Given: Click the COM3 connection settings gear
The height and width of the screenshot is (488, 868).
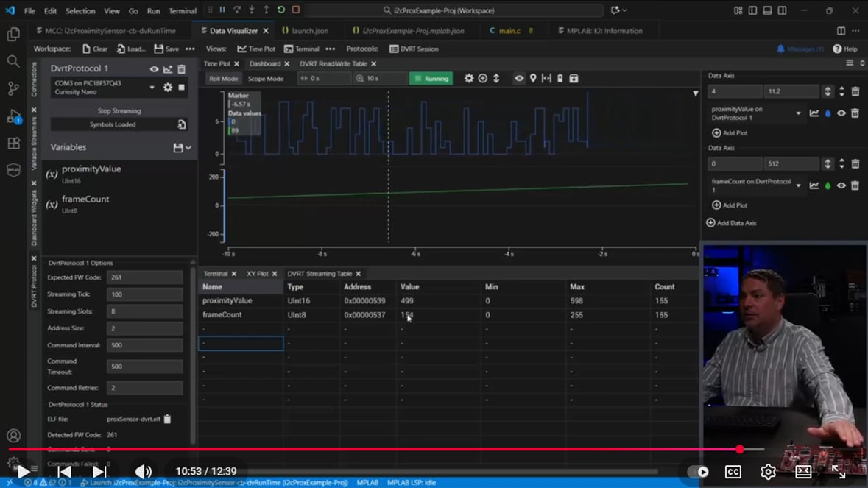Looking at the screenshot, I should (x=168, y=88).
